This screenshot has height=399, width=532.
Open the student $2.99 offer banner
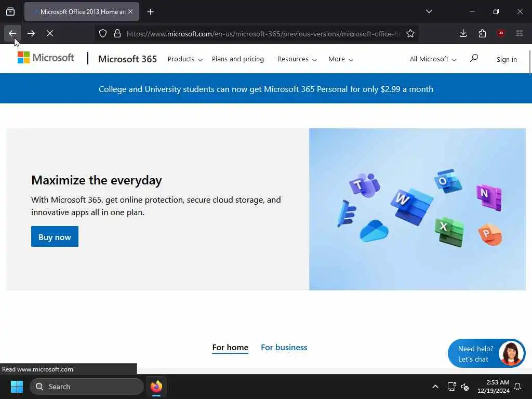265,89
